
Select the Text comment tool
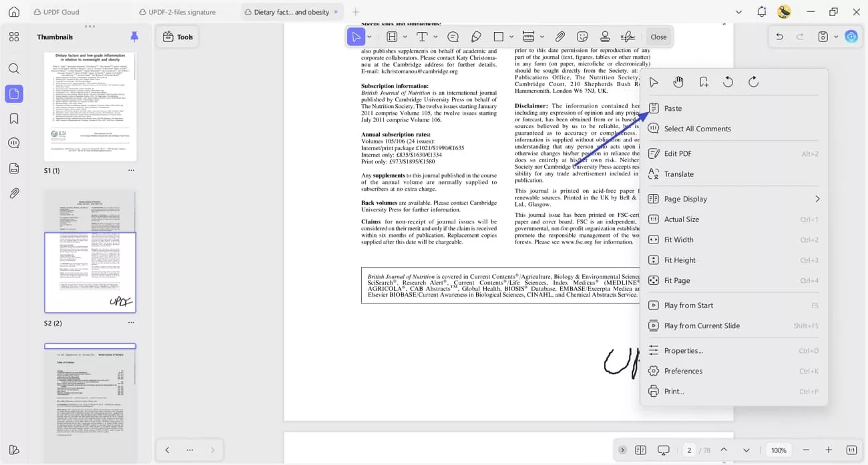(422, 37)
